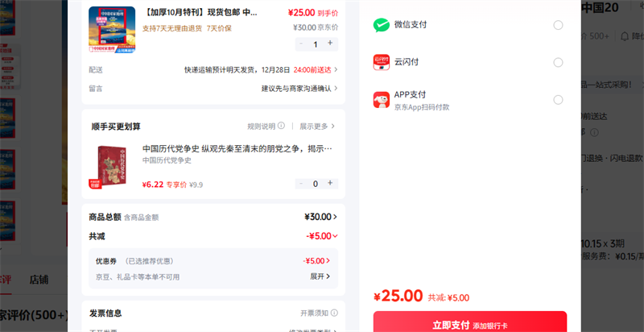Add one 中国历代党争史 book with plus
This screenshot has width=644, height=332.
(329, 184)
